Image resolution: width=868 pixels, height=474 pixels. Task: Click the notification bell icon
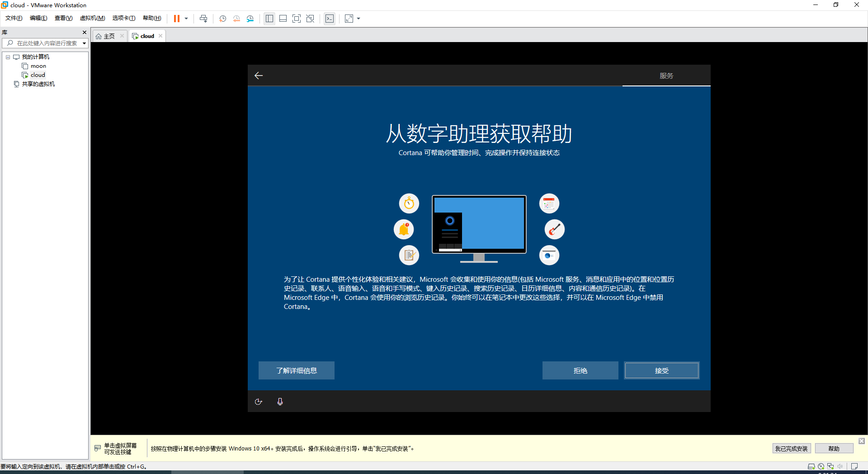point(404,229)
